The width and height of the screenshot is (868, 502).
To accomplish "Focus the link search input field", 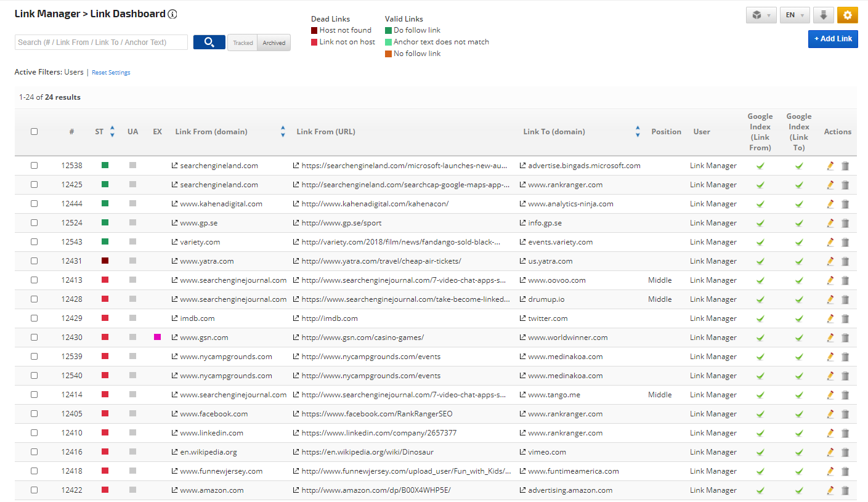I will click(x=101, y=43).
